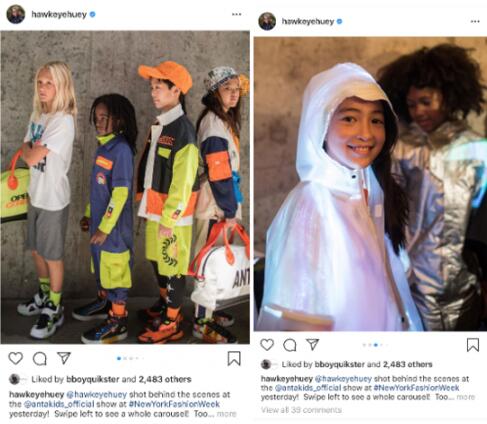487x424 pixels.
Task: View all 39 comments
Action: tap(301, 410)
